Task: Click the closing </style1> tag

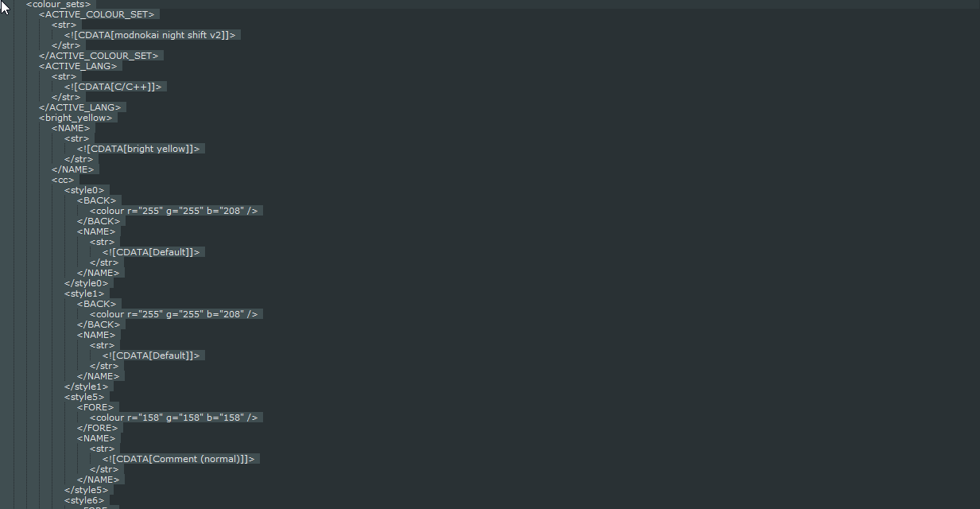Action: [86, 387]
